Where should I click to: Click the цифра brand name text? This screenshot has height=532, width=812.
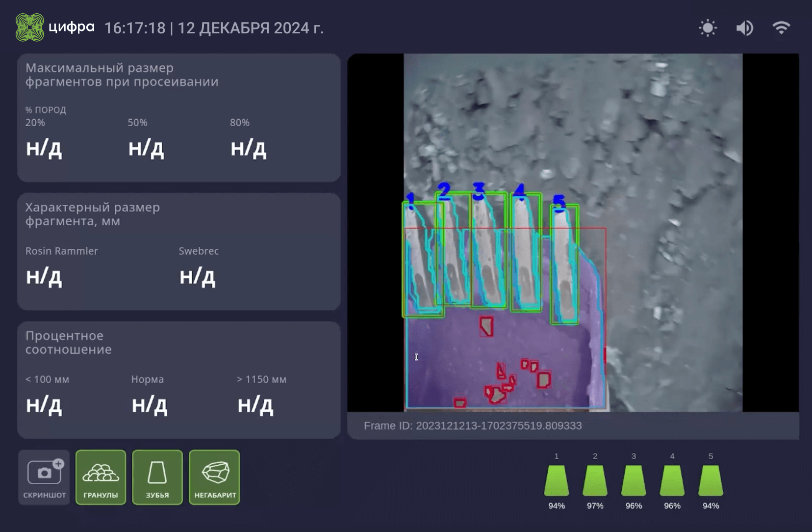(72, 27)
